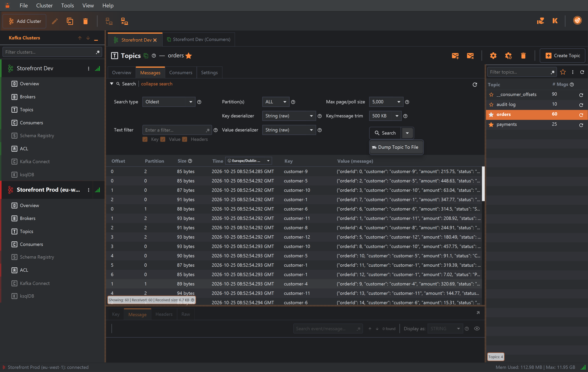
Task: Click the Text filter input field
Action: coord(177,130)
